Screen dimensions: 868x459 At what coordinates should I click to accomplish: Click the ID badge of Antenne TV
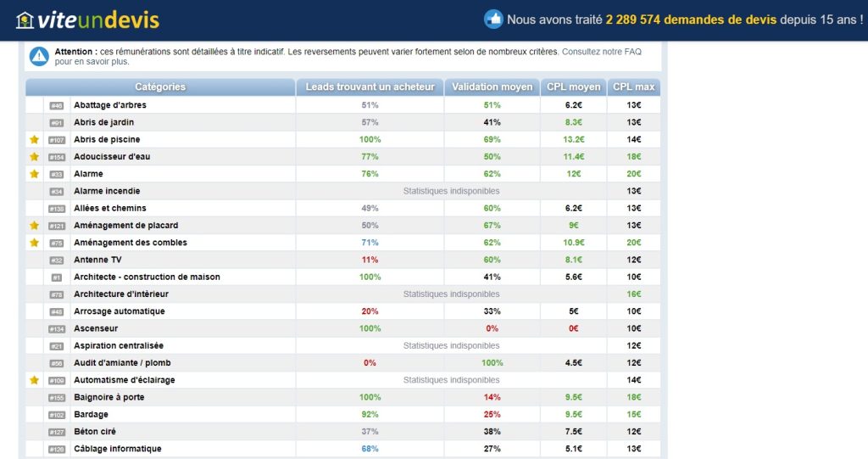point(57,260)
